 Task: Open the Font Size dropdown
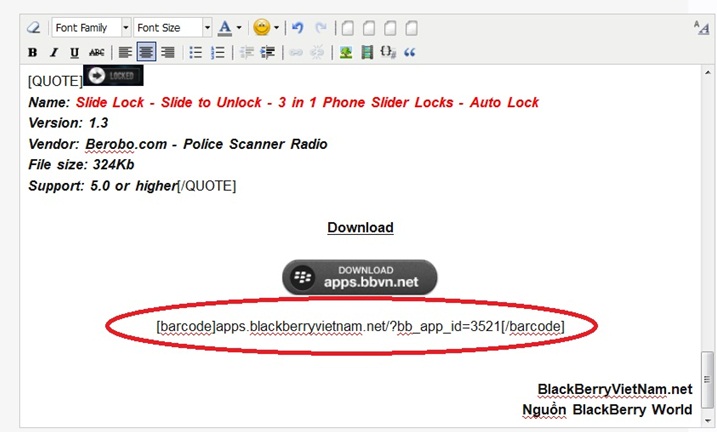click(173, 28)
